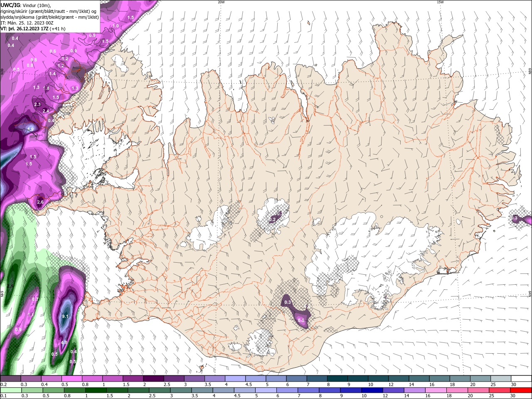The height and width of the screenshot is (399, 532).
Task: Click the 15W longitude label
Action: (x=440, y=2)
